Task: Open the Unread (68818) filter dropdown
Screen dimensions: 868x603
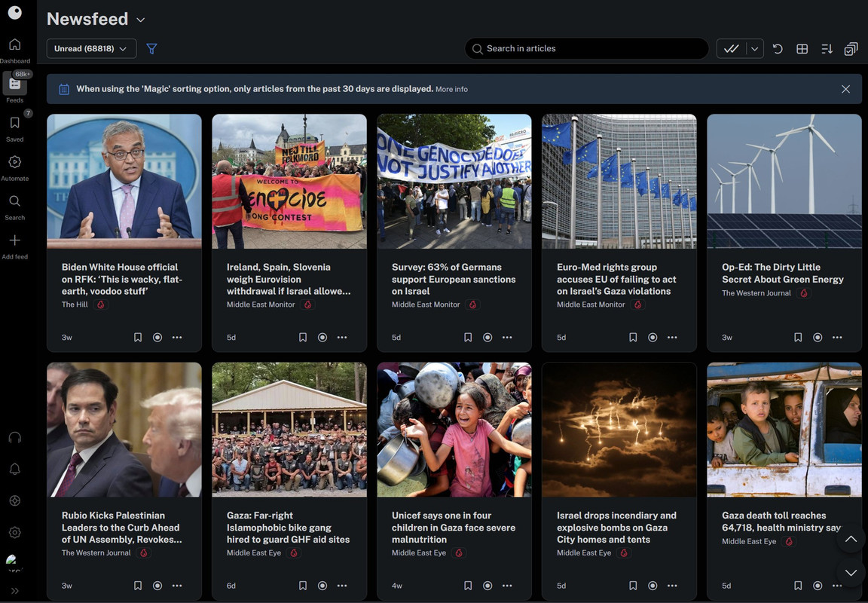Action: click(91, 49)
